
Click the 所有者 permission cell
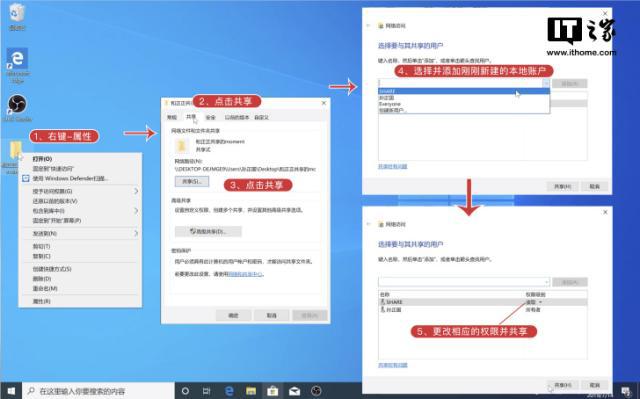(533, 310)
